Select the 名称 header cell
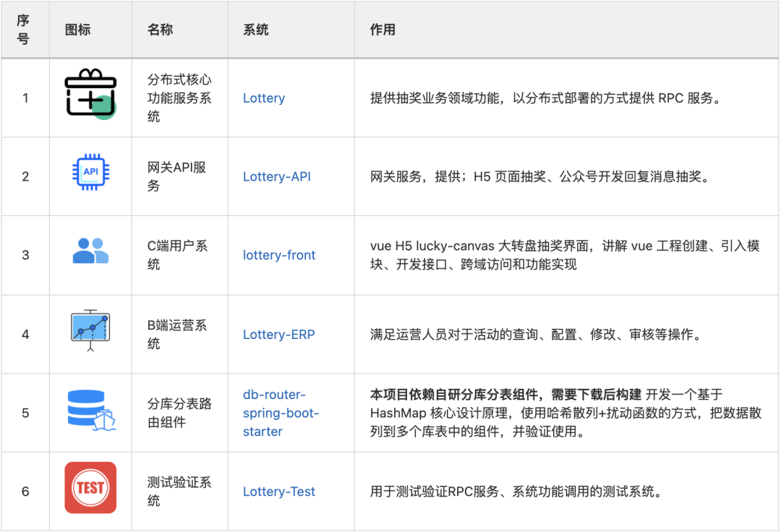Screen dimensions: 781x532 (x=159, y=29)
